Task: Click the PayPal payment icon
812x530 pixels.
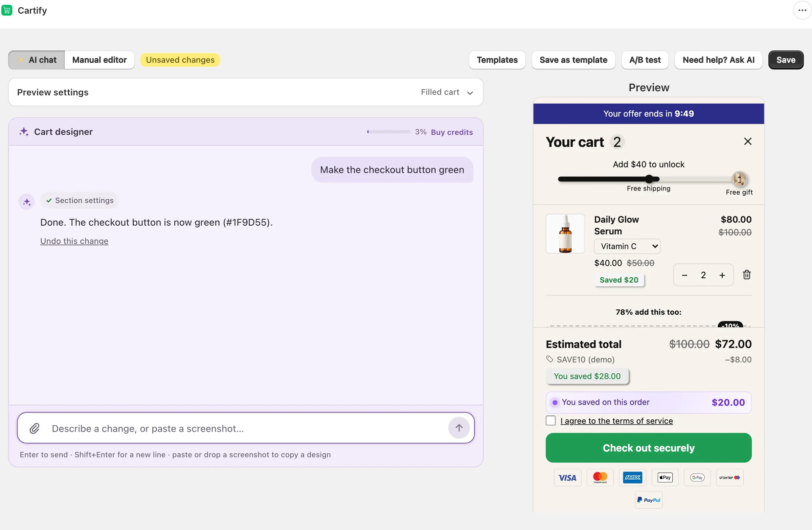Action: point(649,500)
